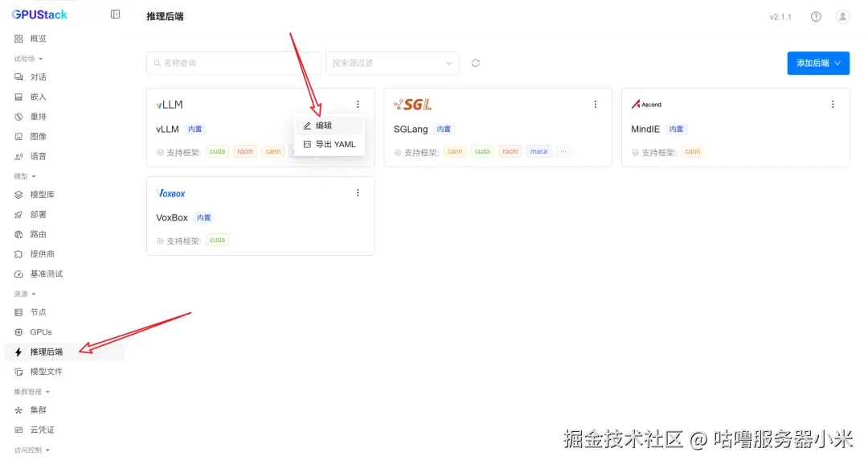The width and height of the screenshot is (868, 465).
Task: Click the cann tag on MindIE card
Action: click(x=693, y=151)
